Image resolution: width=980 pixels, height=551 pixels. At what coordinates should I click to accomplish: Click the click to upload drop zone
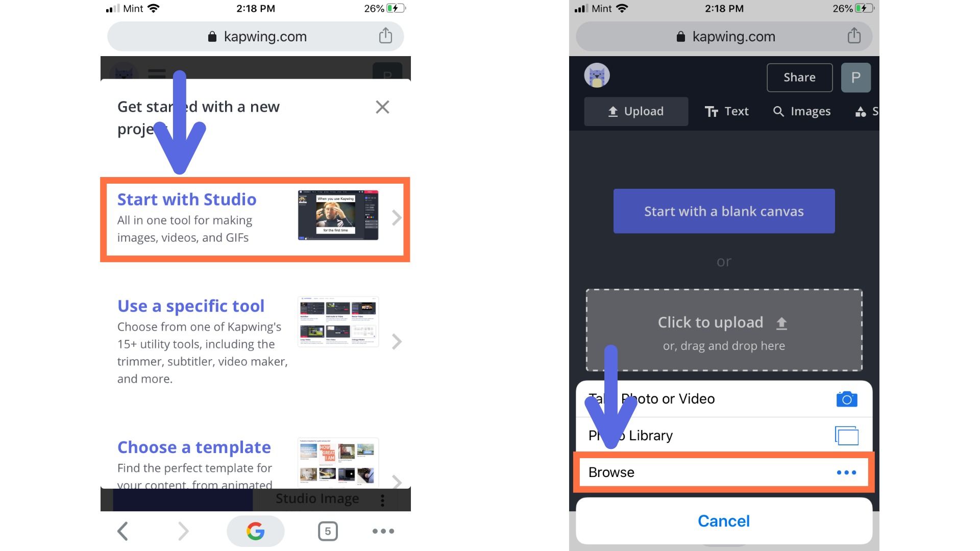724,330
